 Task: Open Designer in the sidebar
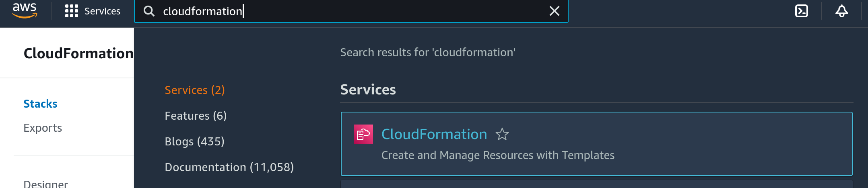point(45,184)
